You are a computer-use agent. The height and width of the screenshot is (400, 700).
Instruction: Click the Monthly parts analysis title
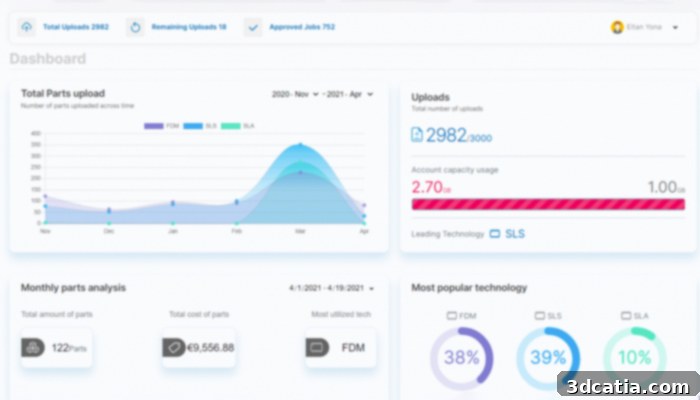point(73,288)
